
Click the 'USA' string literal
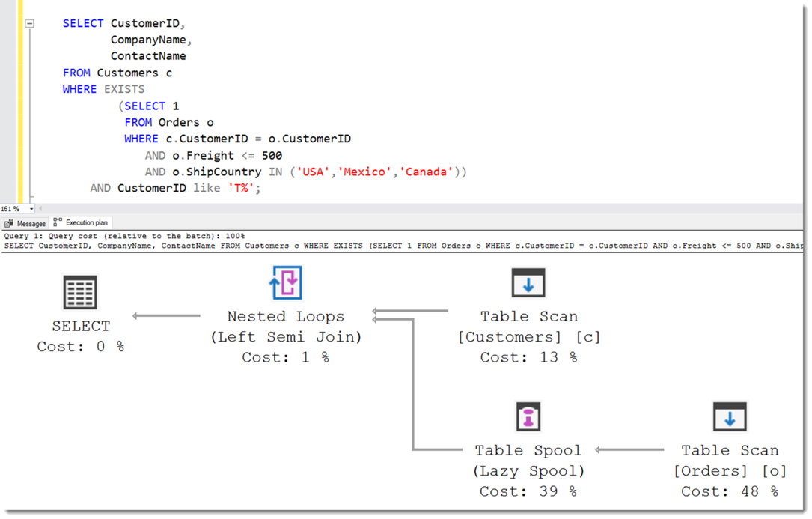[x=313, y=172]
